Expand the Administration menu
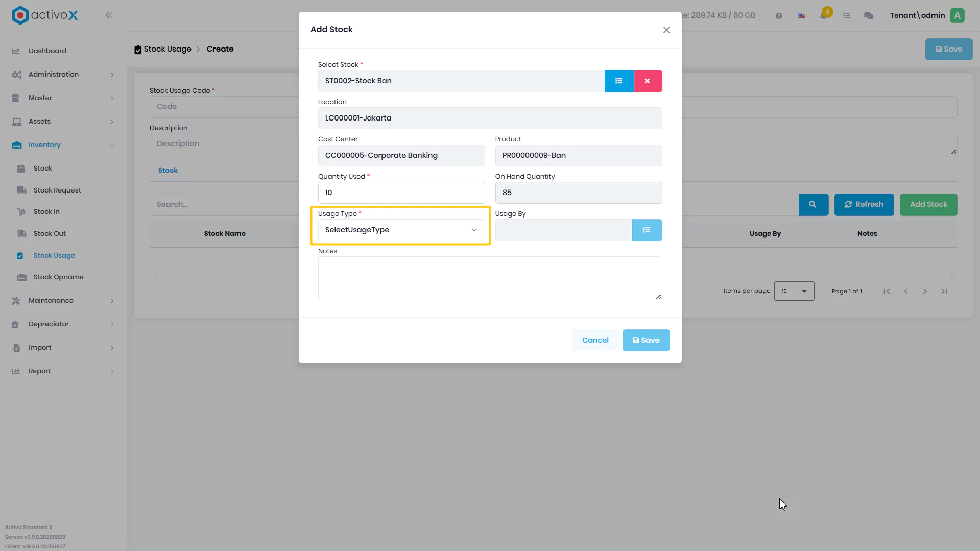The image size is (980, 551). (63, 75)
